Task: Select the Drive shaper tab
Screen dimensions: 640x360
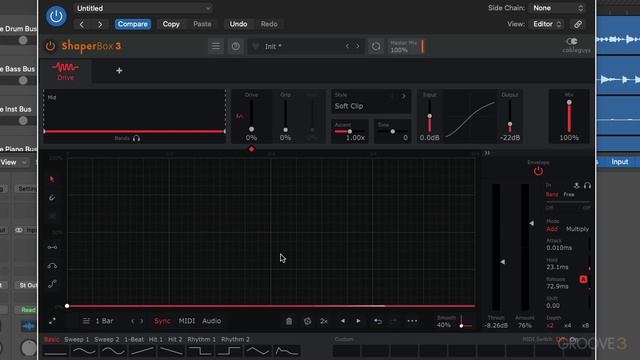Action: coord(66,71)
